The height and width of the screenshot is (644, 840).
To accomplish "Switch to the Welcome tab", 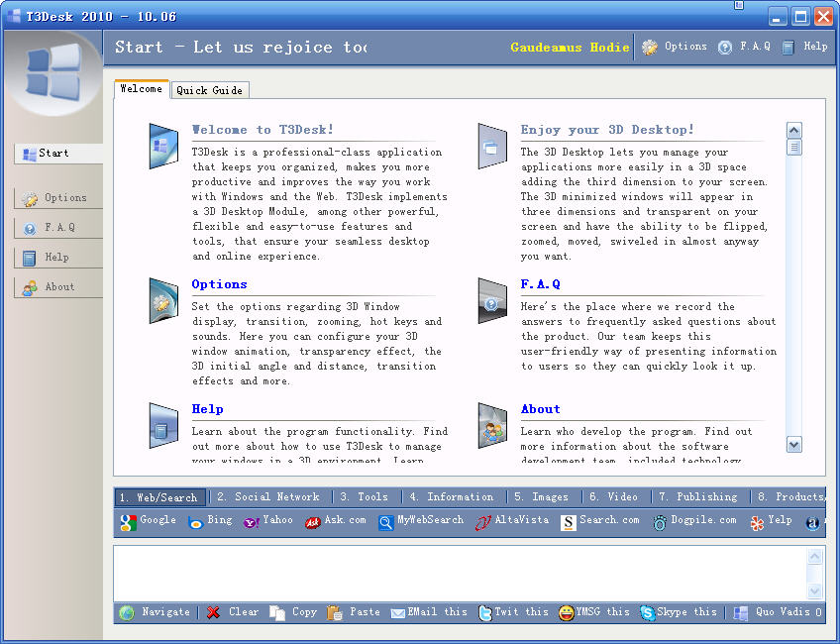I will [x=142, y=89].
